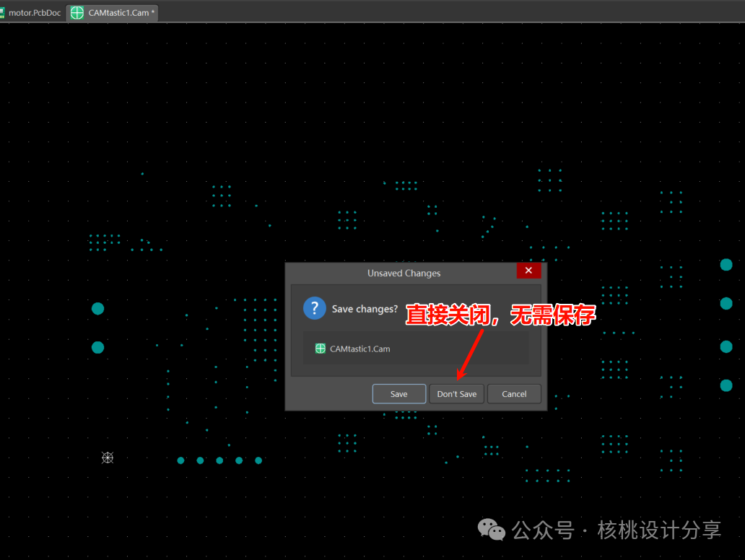This screenshot has height=560, width=745.
Task: Select the upper large pad on left side
Action: pyautogui.click(x=97, y=309)
